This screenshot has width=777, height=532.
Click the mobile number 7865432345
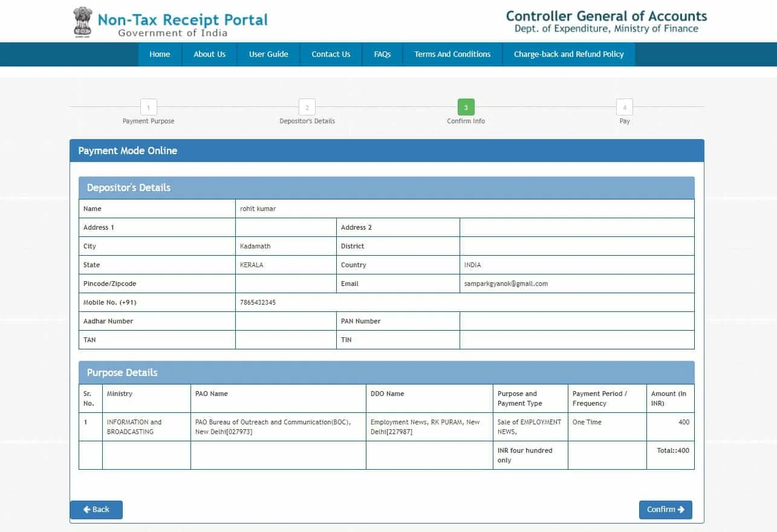tap(258, 302)
